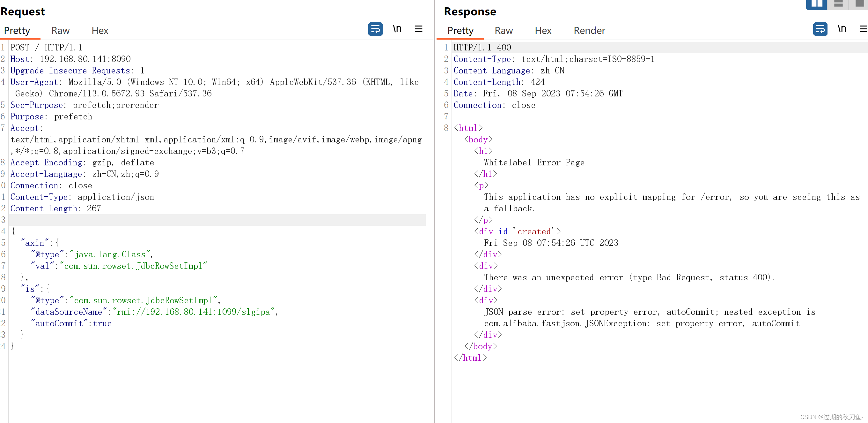Click the empty highlighted line in request
This screenshot has height=423, width=868.
(x=217, y=220)
